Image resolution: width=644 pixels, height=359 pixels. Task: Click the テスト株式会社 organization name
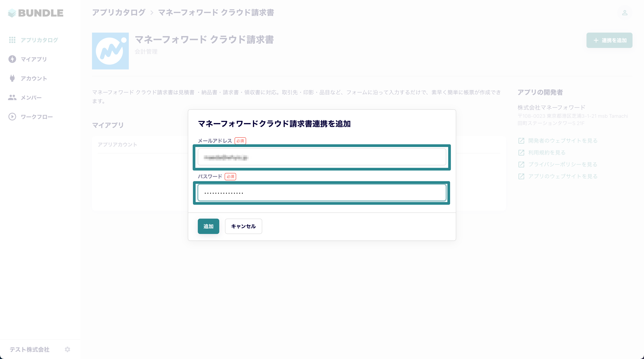(x=30, y=349)
